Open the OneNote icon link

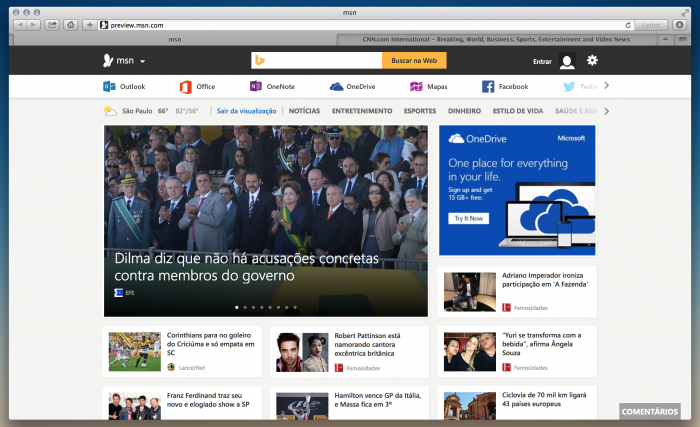coord(255,86)
